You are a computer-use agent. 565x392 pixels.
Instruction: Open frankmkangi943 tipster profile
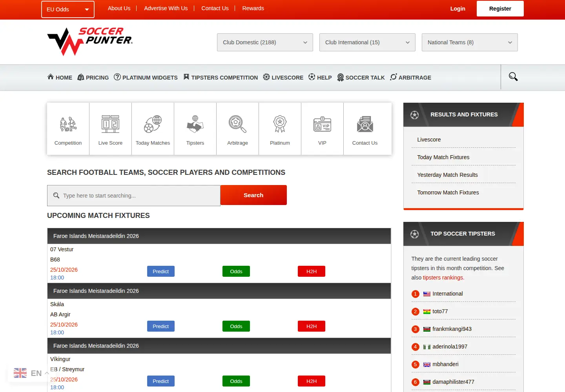pos(452,329)
